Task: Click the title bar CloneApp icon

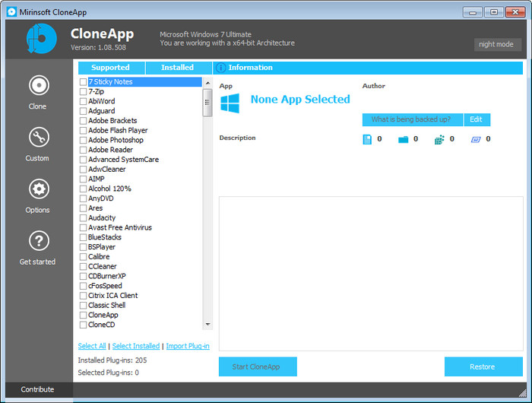Action: point(11,12)
